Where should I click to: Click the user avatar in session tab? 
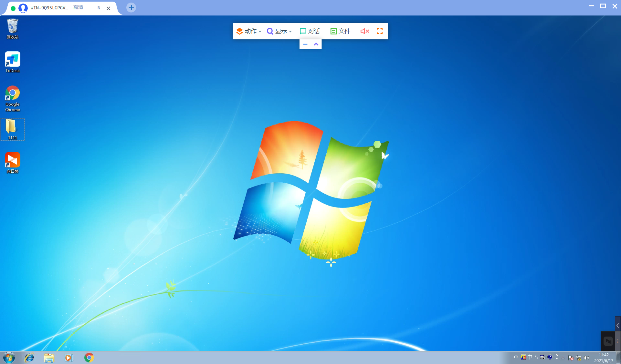tap(23, 8)
